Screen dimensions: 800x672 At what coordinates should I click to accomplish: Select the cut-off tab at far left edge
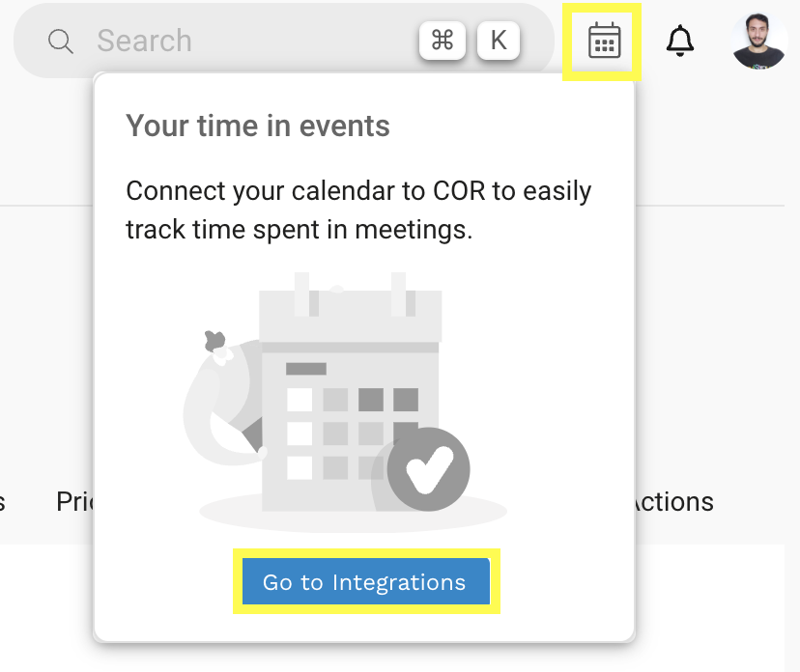[3, 502]
